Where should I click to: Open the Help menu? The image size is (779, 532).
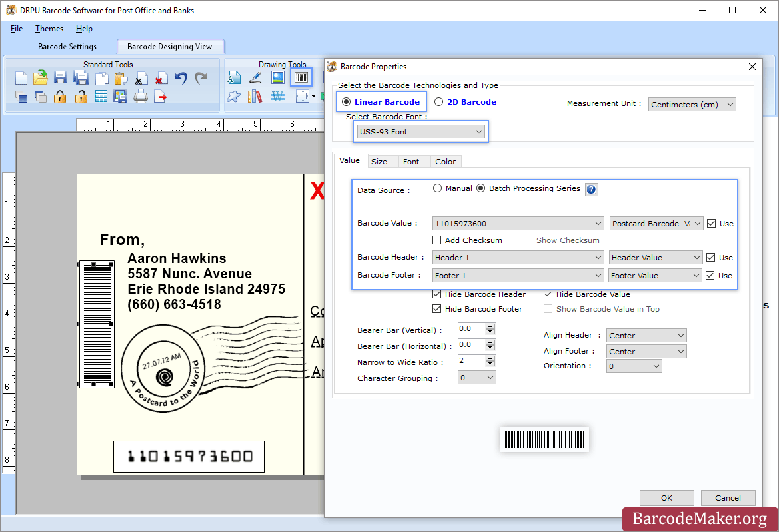[84, 29]
